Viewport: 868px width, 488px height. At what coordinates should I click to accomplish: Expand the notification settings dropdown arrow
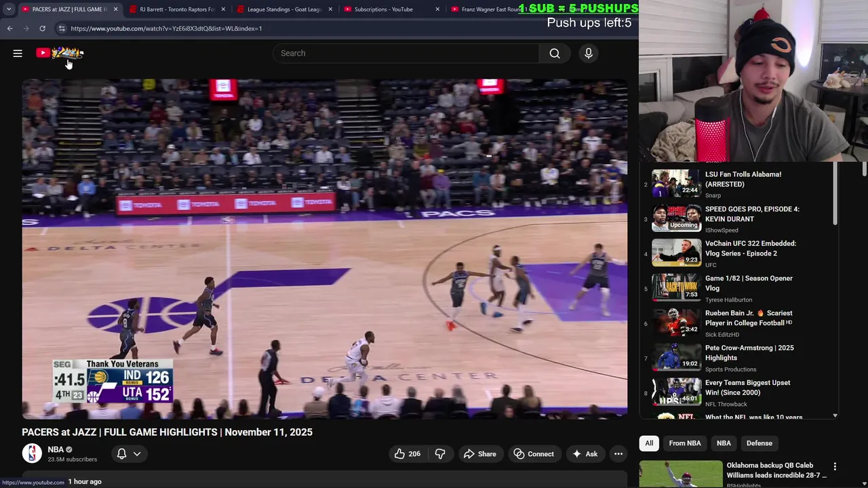(x=137, y=454)
